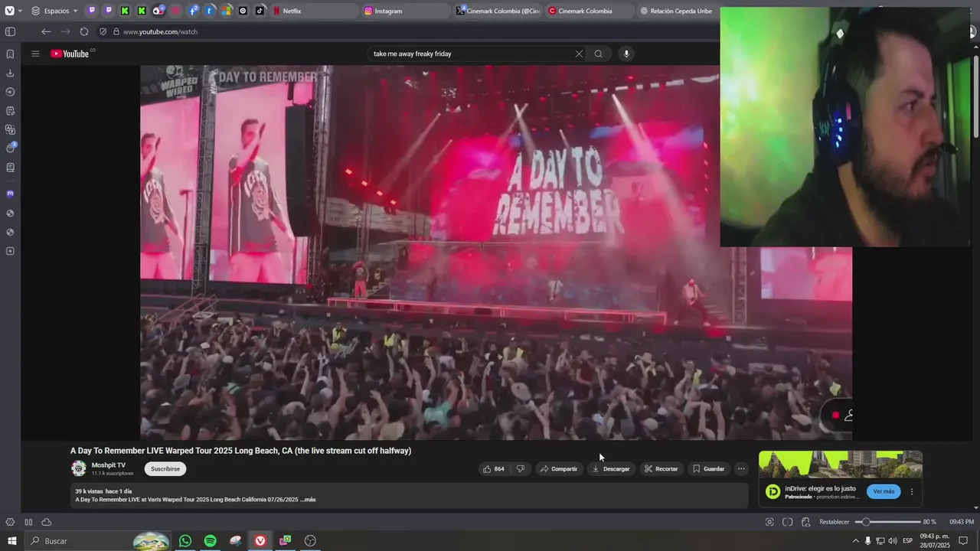The height and width of the screenshot is (551, 980).
Task: Expand the dropdown arrow beside Vivaldi menu
Action: click(x=20, y=11)
